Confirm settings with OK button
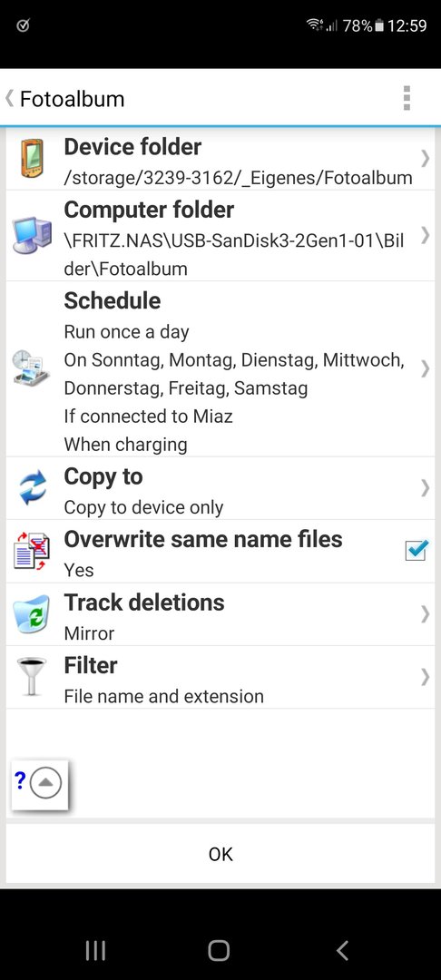 (x=220, y=853)
